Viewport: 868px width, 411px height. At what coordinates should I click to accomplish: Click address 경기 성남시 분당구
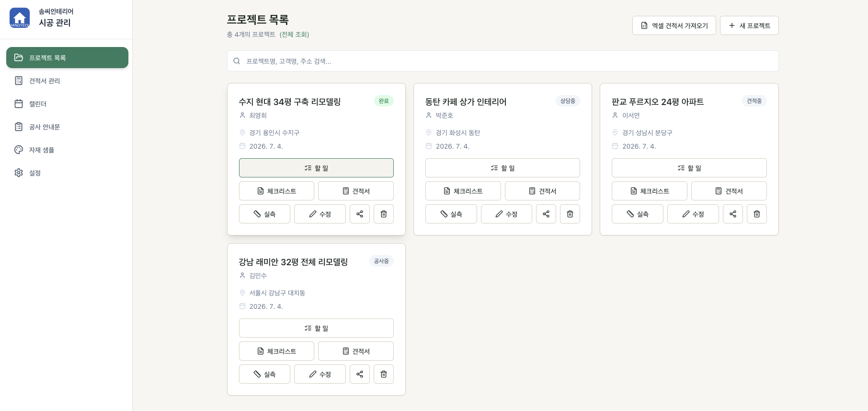pyautogui.click(x=647, y=133)
